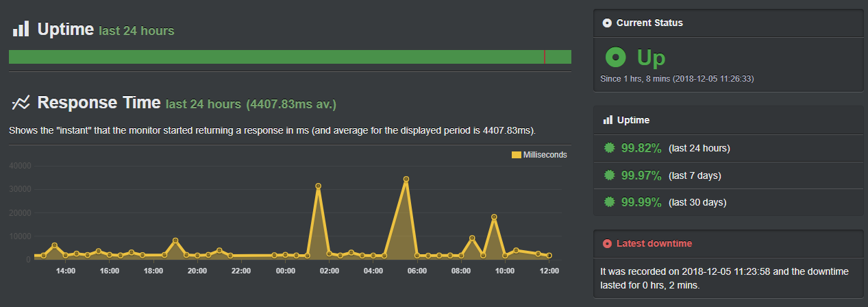Click the 18:00 x-axis label

153,271
